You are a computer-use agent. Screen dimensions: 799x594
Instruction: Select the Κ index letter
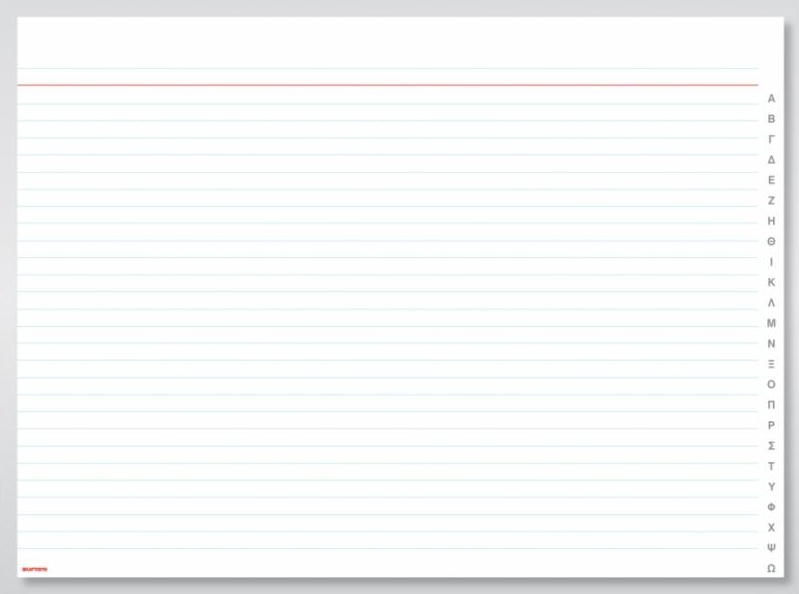click(x=771, y=282)
